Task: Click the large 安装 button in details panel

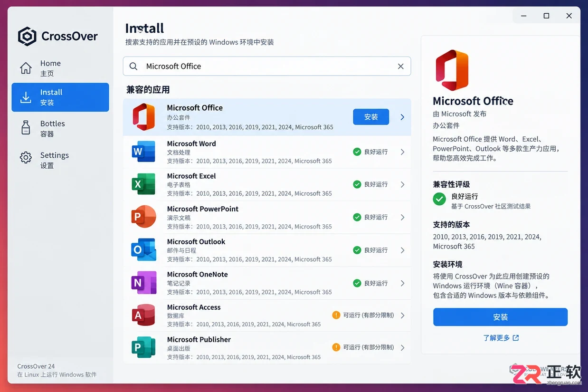Action: point(500,317)
